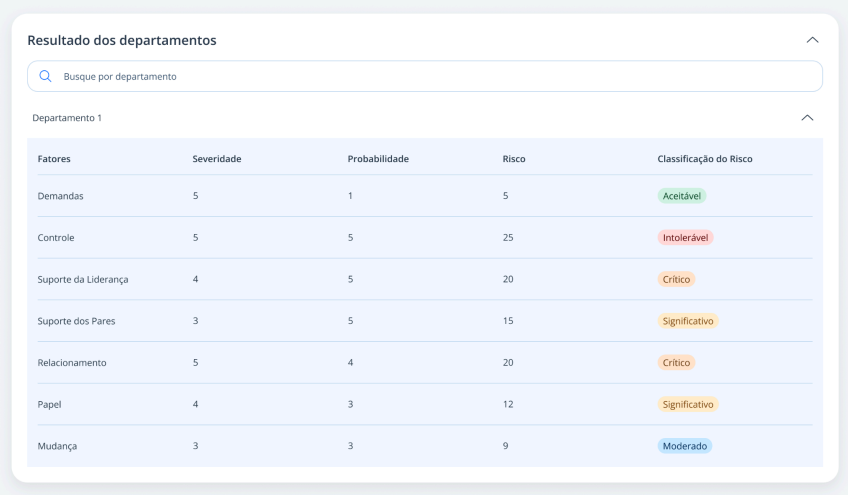The image size is (848, 495).
Task: Click Crítico badge in Relacionamento row
Action: coord(676,362)
